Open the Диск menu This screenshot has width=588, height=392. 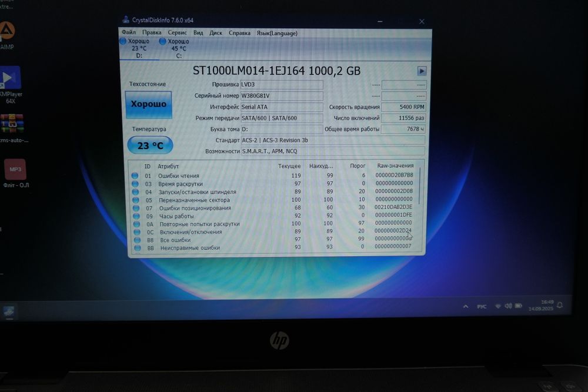(x=216, y=33)
